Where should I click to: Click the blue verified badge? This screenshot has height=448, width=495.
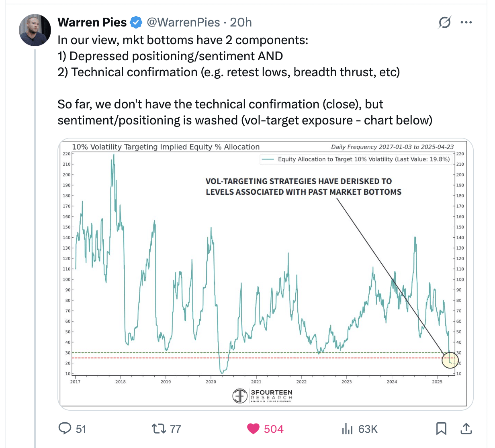click(x=137, y=22)
